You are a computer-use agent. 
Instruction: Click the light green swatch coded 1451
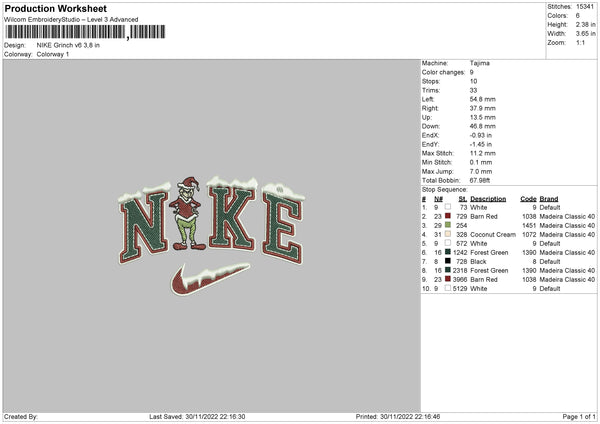point(448,225)
